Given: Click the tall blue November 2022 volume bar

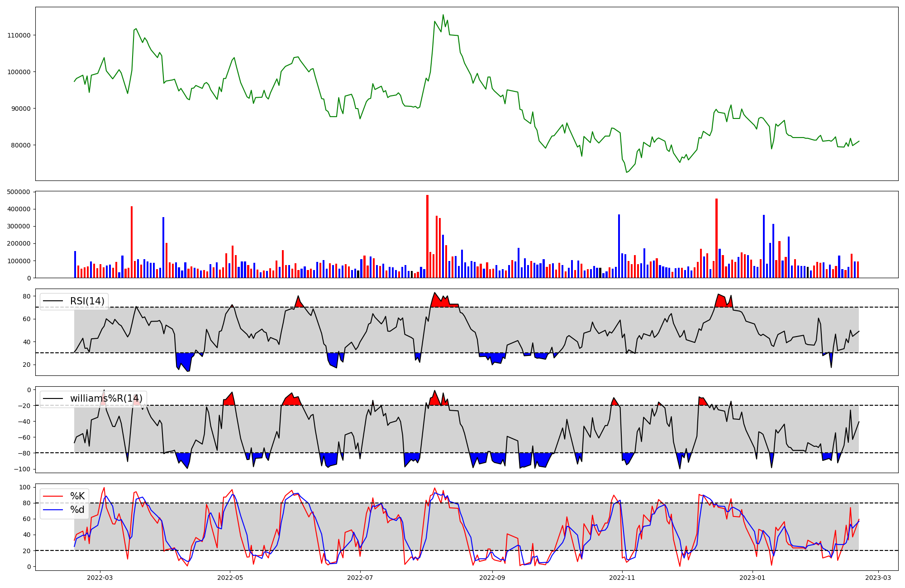Looking at the screenshot, I should [619, 247].
